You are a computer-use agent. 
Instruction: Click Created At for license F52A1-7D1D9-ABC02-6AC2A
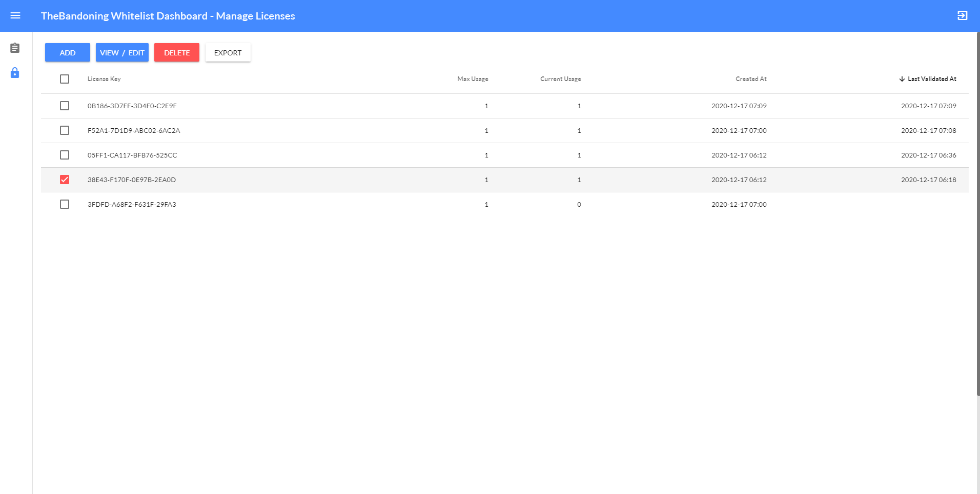click(x=739, y=131)
